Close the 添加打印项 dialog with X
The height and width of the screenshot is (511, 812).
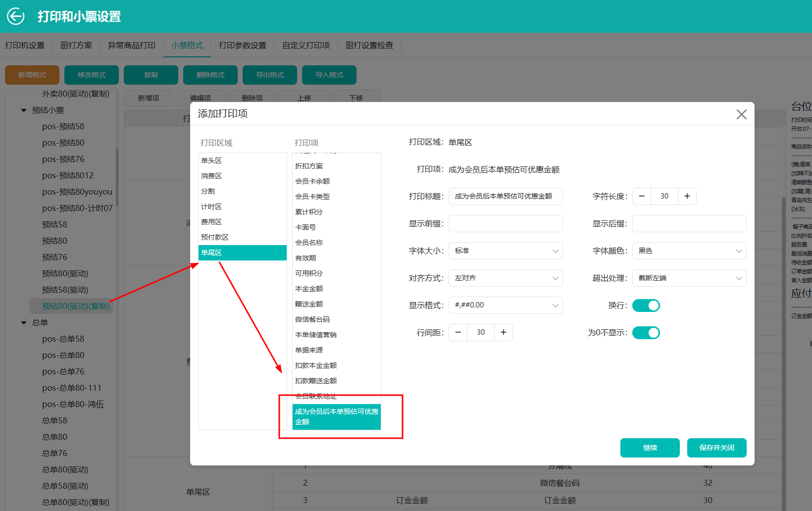pos(741,114)
